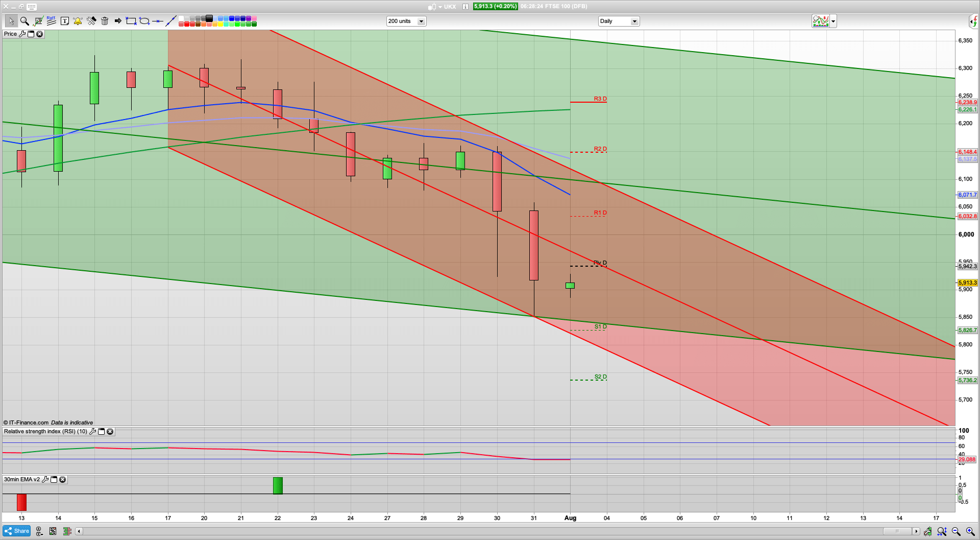Screen dimensions: 980x540
Task: Click the R1 D pivot label
Action: [x=600, y=213]
